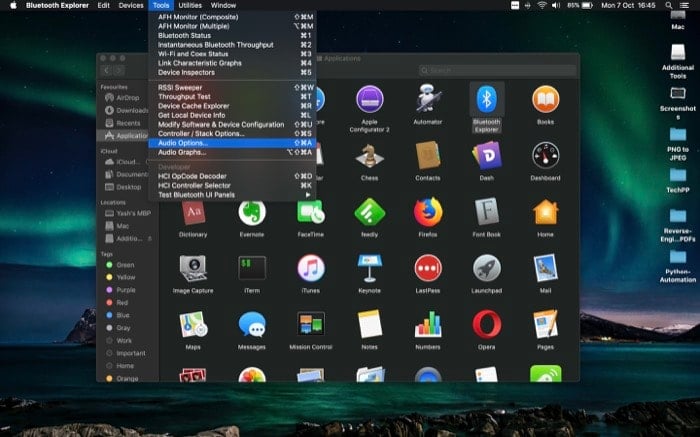This screenshot has height=437, width=700.
Task: Open Spotlight search in menu bar
Action: coord(668,5)
